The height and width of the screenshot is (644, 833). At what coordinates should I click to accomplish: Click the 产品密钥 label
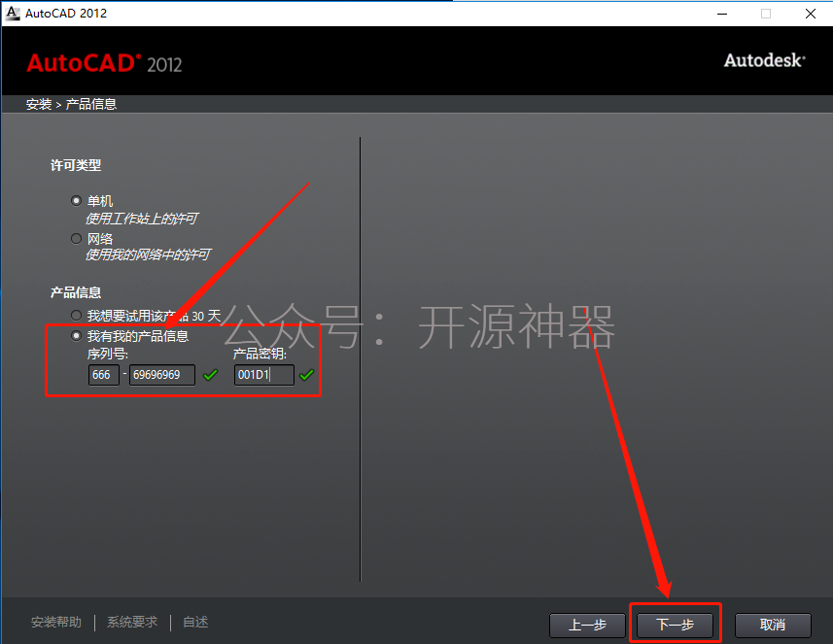[x=260, y=355]
